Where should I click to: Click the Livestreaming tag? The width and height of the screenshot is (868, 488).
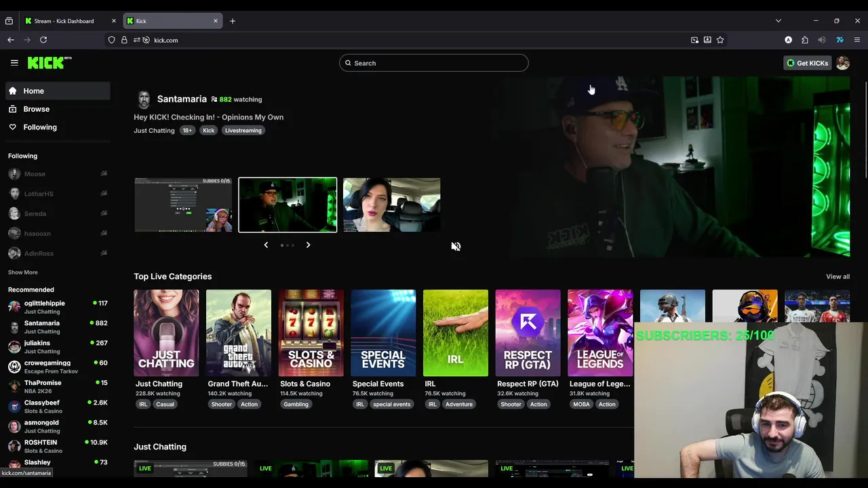point(243,130)
